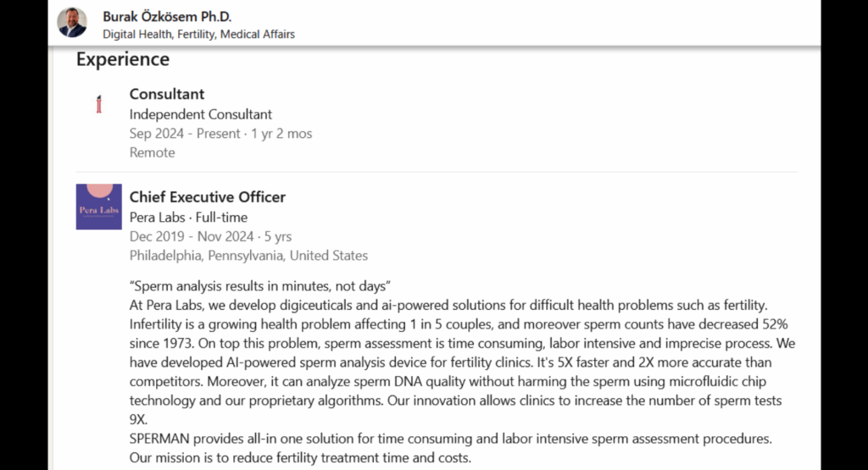Open the Pera Labs · Full-time text
868x470 pixels.
(x=188, y=218)
